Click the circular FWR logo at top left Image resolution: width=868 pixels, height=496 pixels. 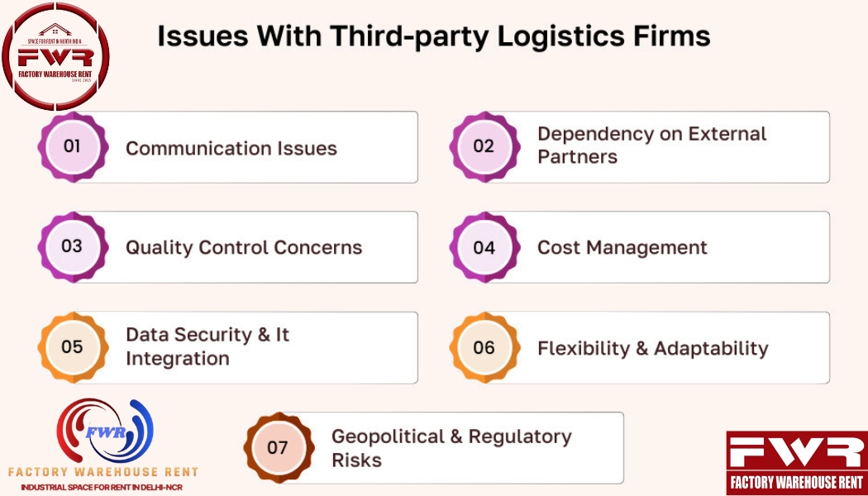[55, 56]
